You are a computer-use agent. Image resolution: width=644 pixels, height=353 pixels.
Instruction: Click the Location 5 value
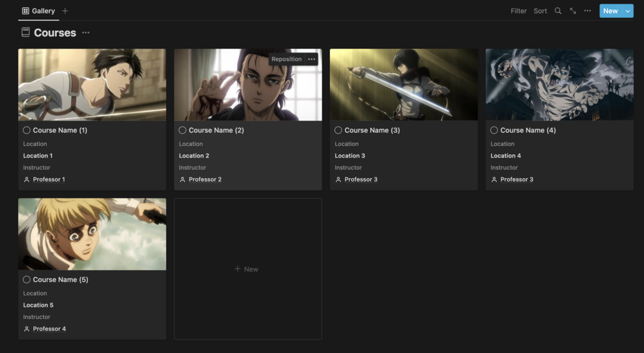click(38, 305)
